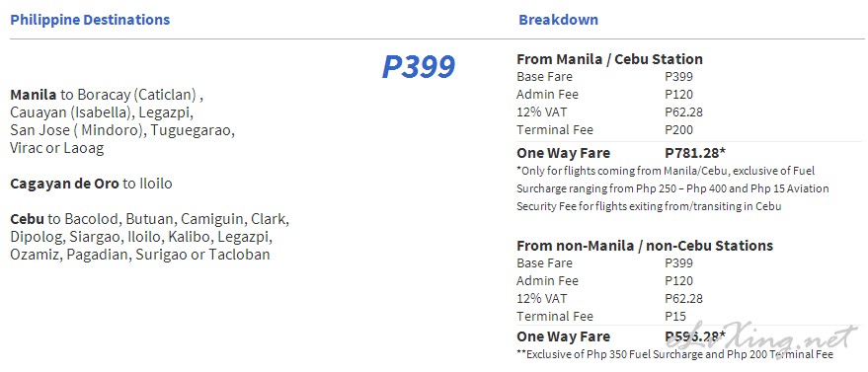The height and width of the screenshot is (372, 868).
Task: Click the bold Cebu origin text
Action: pos(27,219)
